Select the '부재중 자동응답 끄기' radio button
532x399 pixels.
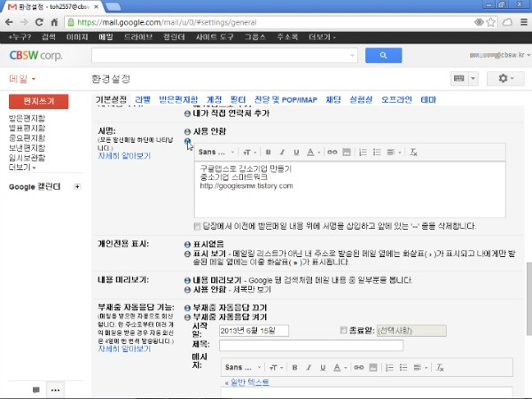[x=187, y=308]
